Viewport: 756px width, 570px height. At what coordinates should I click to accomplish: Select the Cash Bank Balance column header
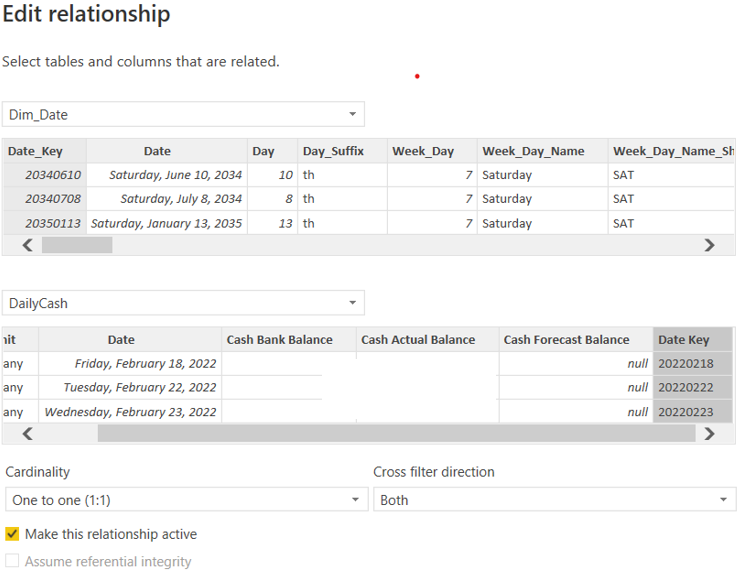click(289, 339)
